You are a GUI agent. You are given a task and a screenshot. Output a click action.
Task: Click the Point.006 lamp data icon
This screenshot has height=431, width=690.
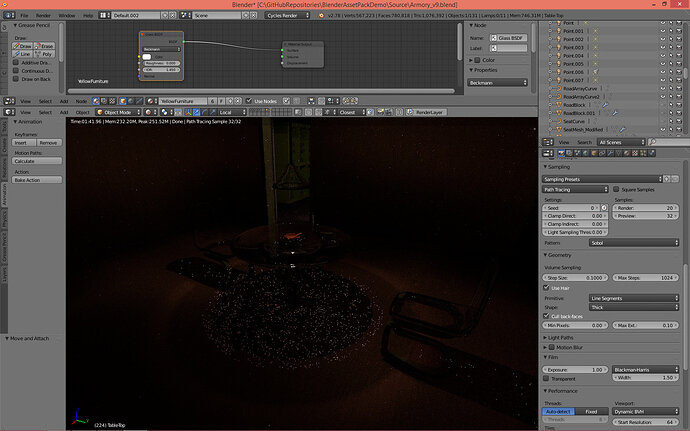tap(595, 72)
